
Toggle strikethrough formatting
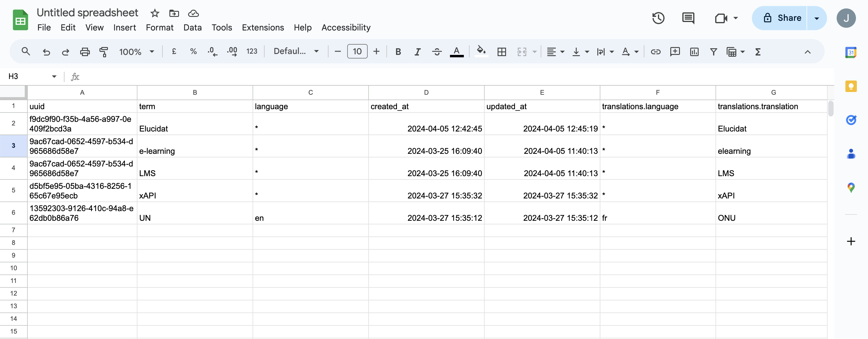pyautogui.click(x=437, y=52)
